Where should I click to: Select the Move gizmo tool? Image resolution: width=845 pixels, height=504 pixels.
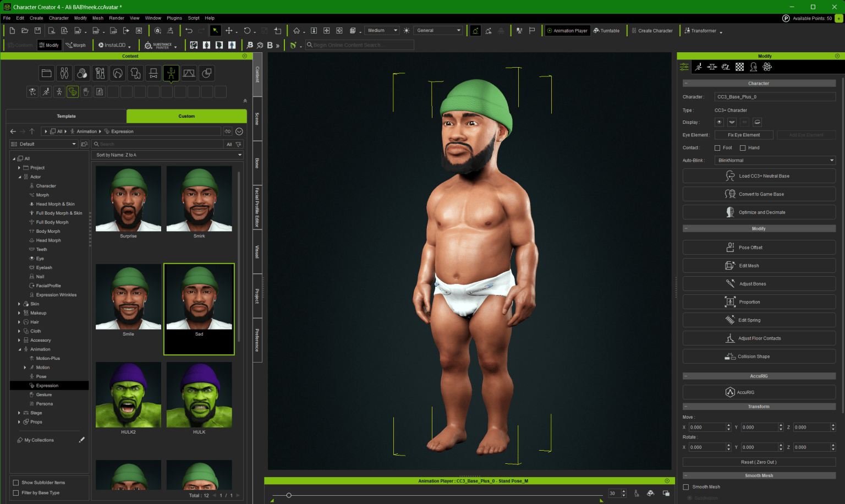click(x=229, y=31)
